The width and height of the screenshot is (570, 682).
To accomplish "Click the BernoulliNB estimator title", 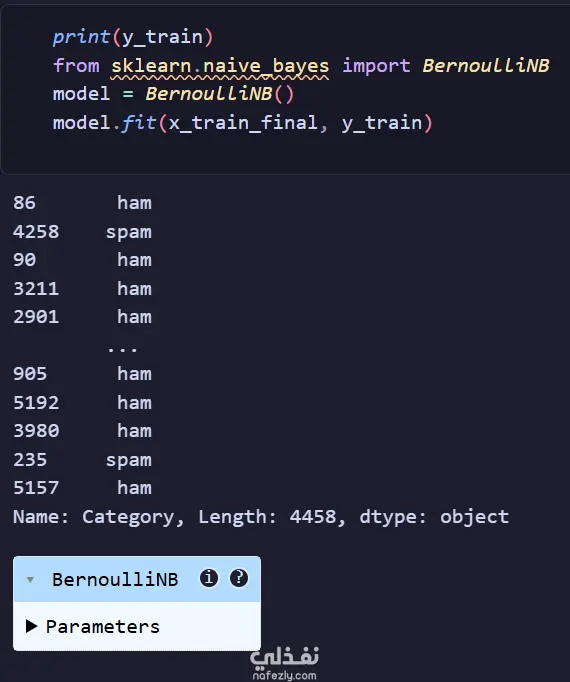I will [115, 579].
